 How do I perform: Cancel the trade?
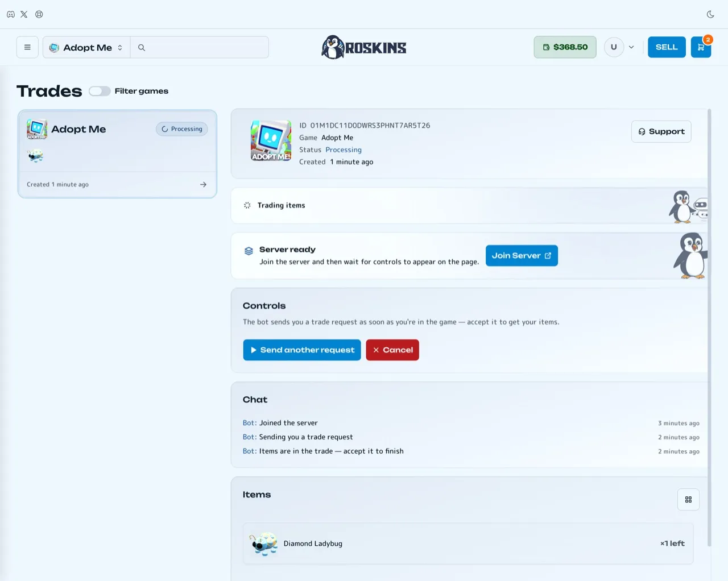point(392,350)
